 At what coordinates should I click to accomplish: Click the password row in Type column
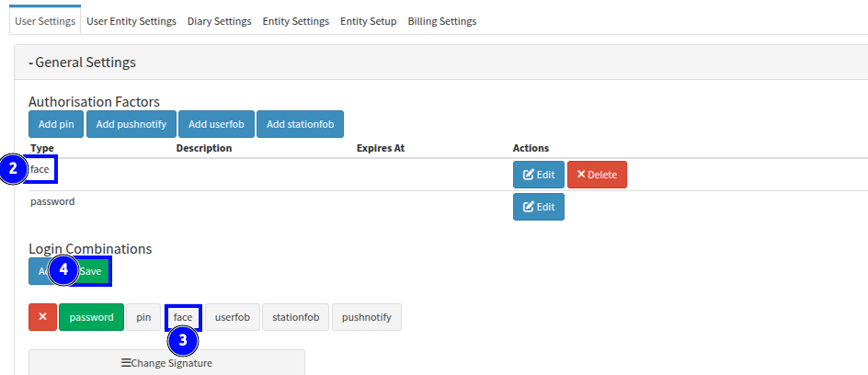[x=52, y=201]
